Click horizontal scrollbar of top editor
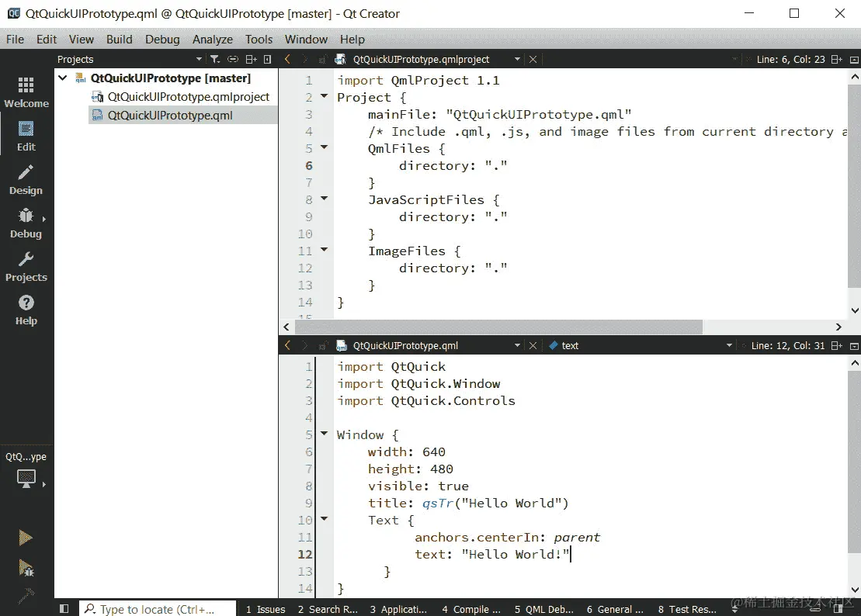Image resolution: width=861 pixels, height=616 pixels. point(498,327)
